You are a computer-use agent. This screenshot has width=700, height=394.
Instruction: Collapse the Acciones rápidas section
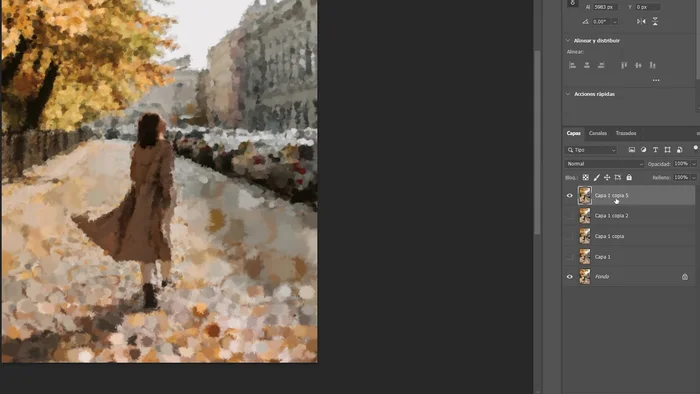point(568,94)
